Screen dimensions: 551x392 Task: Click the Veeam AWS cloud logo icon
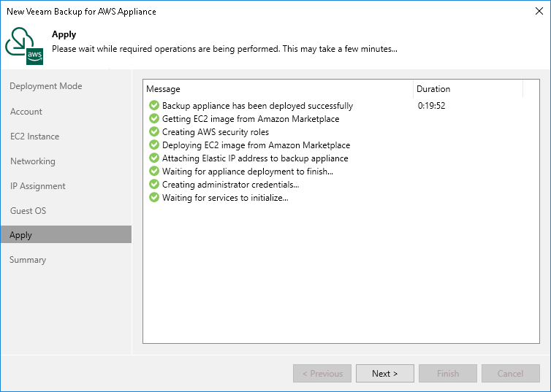pyautogui.click(x=24, y=45)
